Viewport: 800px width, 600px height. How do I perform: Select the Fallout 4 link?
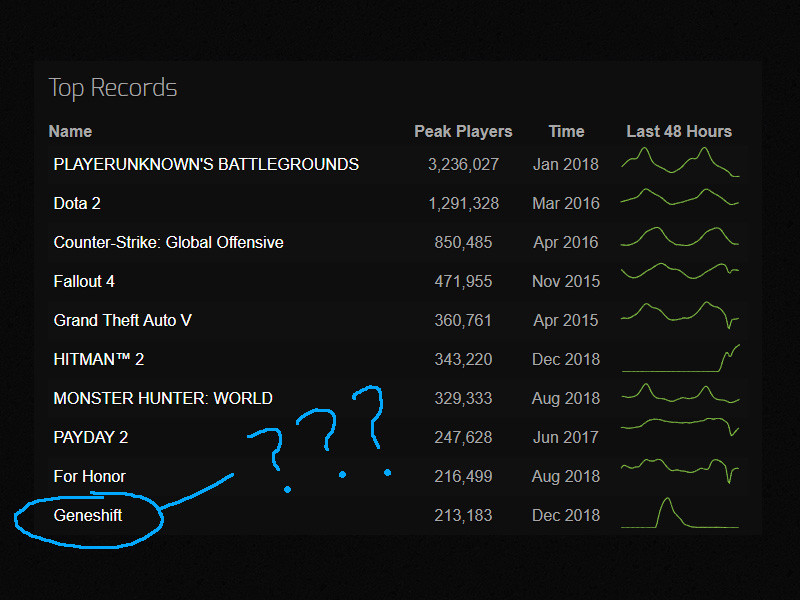click(84, 281)
